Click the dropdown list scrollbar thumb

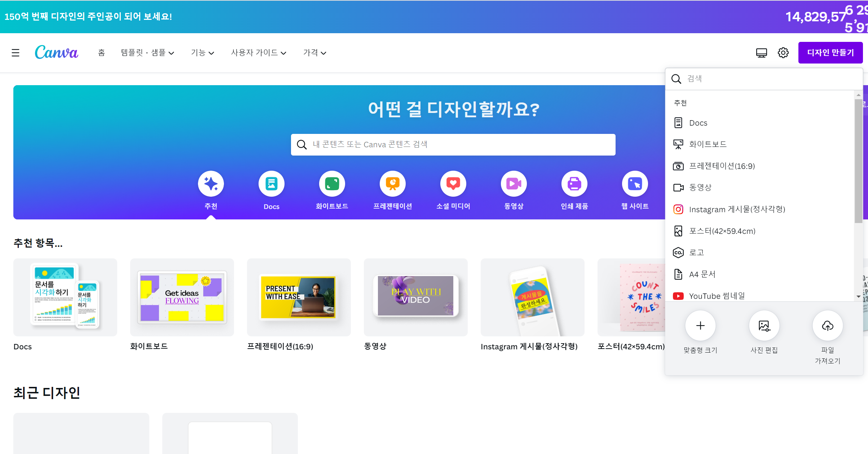coord(858,161)
